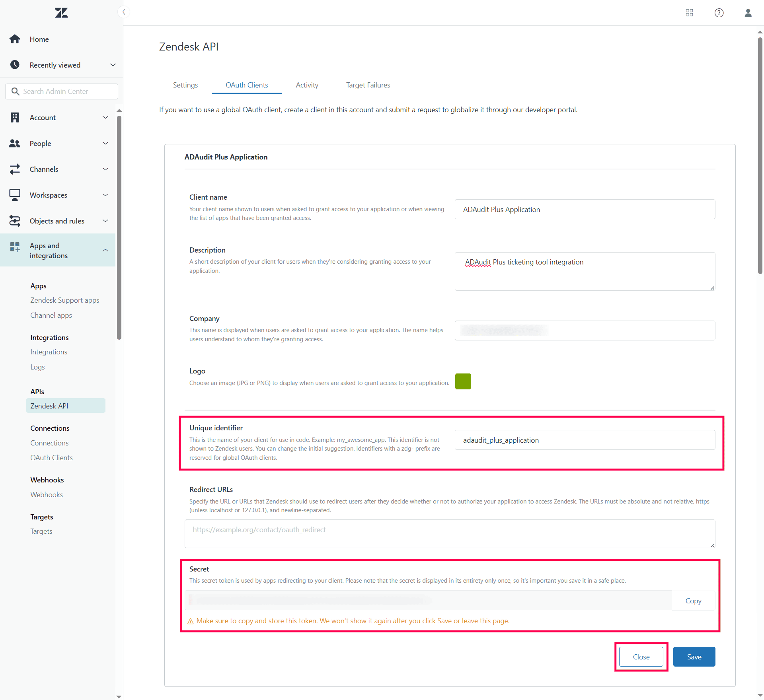764x700 pixels.
Task: Collapse sidebar with the arrow icon
Action: point(124,12)
